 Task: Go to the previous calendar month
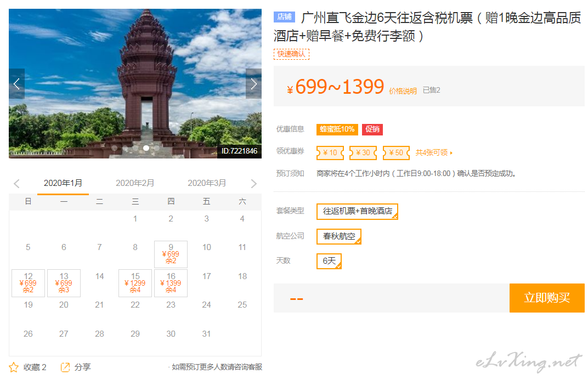[16, 183]
